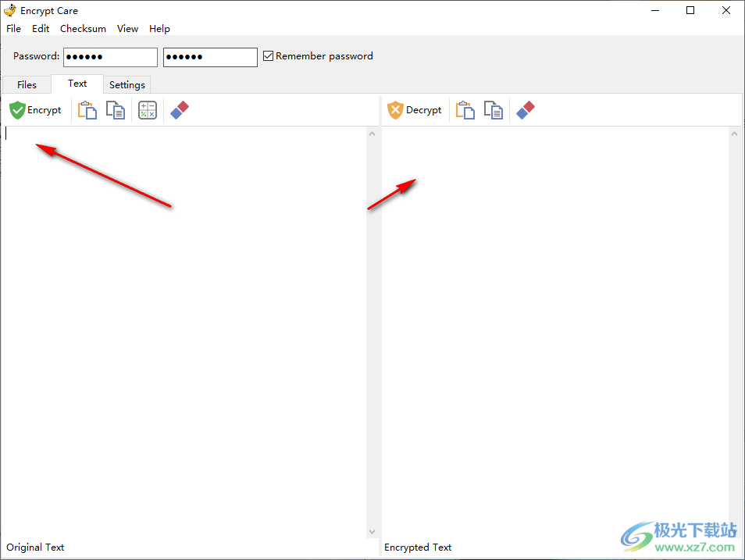
Task: Click the Decrypt button with orange shield
Action: coord(415,110)
